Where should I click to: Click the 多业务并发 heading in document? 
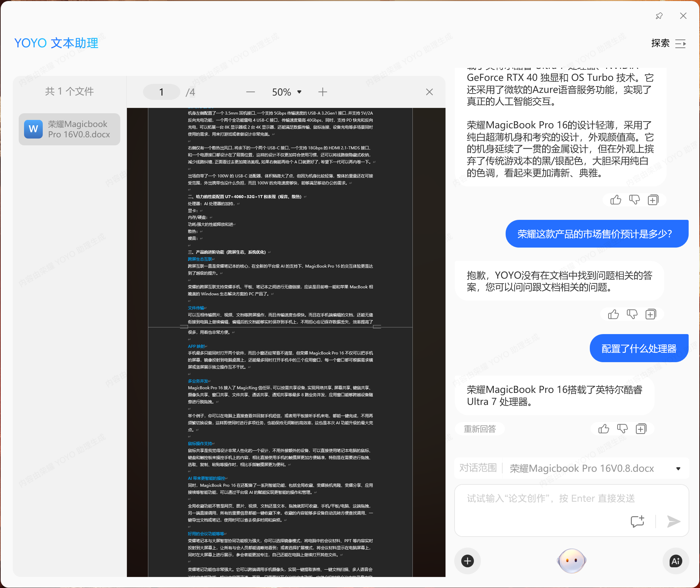tap(198, 381)
